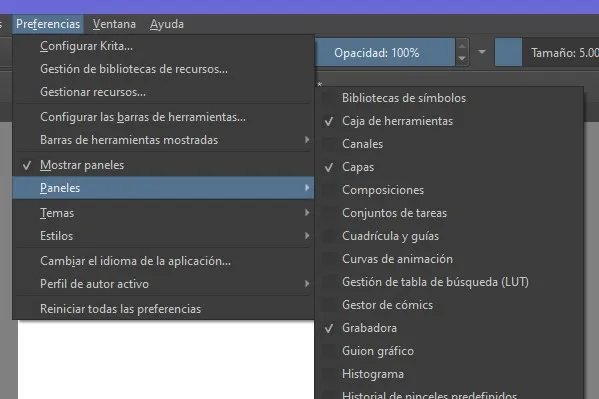The width and height of the screenshot is (599, 399).
Task: Uncheck the Capas panel
Action: (x=449, y=167)
